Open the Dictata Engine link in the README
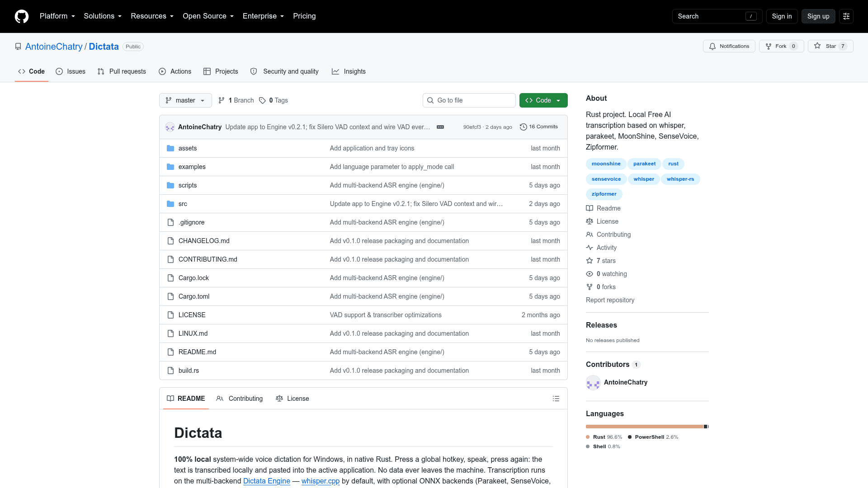 pyautogui.click(x=267, y=481)
